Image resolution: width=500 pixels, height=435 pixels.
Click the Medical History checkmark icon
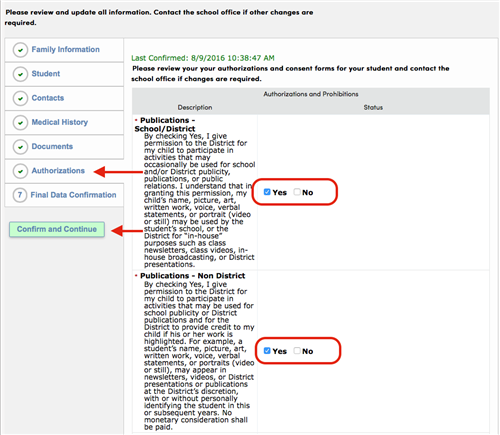[20, 123]
